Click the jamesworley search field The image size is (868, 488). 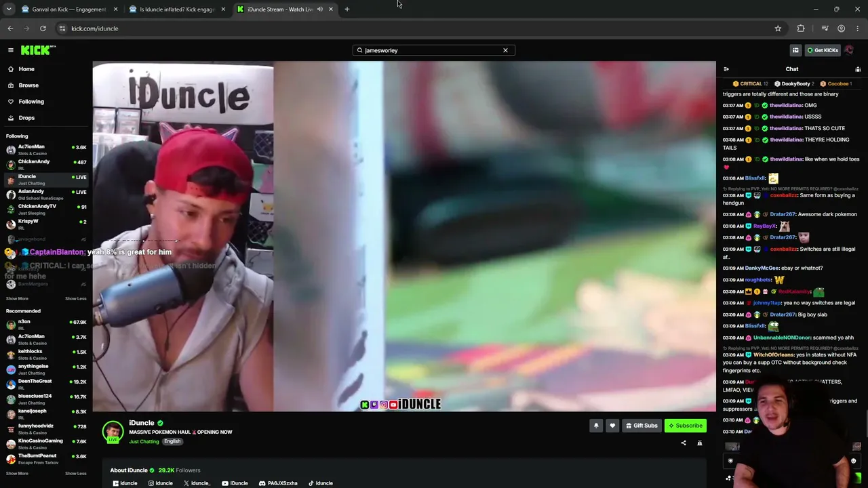point(433,50)
